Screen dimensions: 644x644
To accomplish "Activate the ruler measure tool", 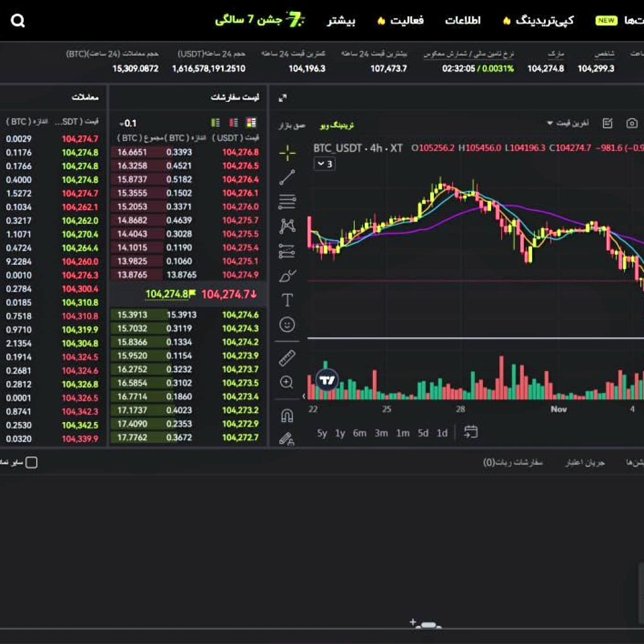I will pos(287,358).
